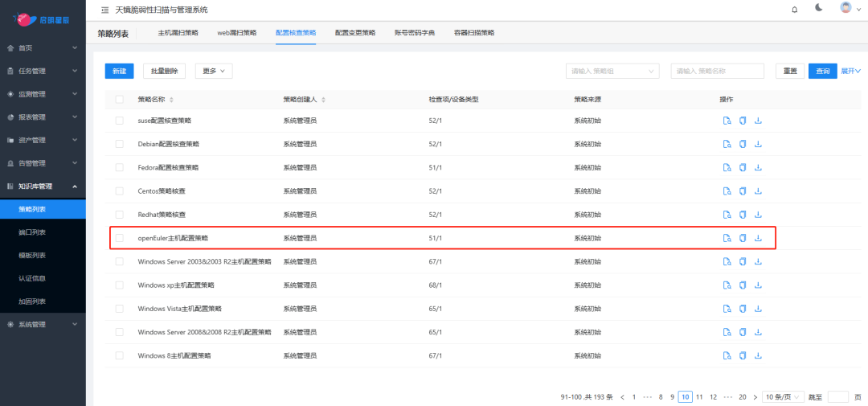Open the 策略组 filter dropdown
The width and height of the screenshot is (868, 406).
(612, 71)
